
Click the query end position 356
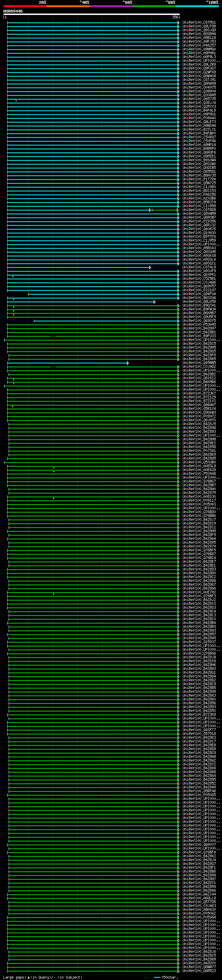[x=175, y=17]
